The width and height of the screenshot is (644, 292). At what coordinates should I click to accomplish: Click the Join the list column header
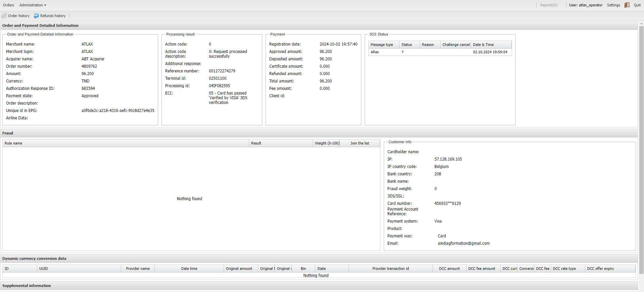coord(359,143)
